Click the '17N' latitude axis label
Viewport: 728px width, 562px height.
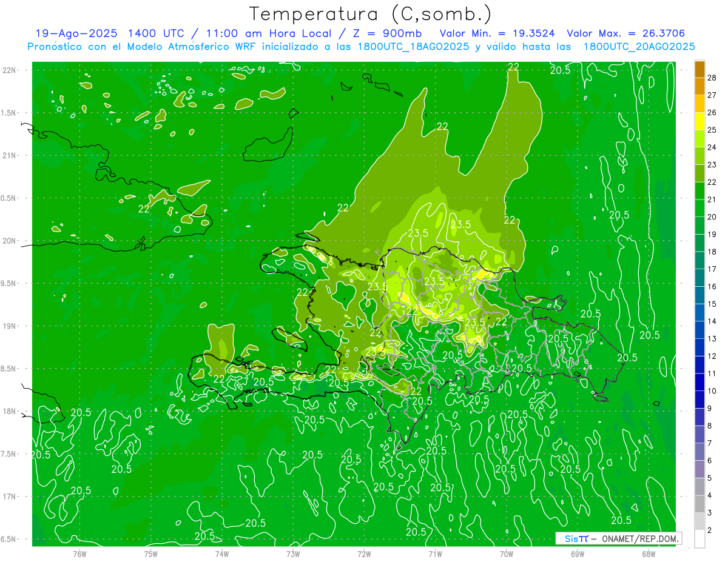point(9,497)
